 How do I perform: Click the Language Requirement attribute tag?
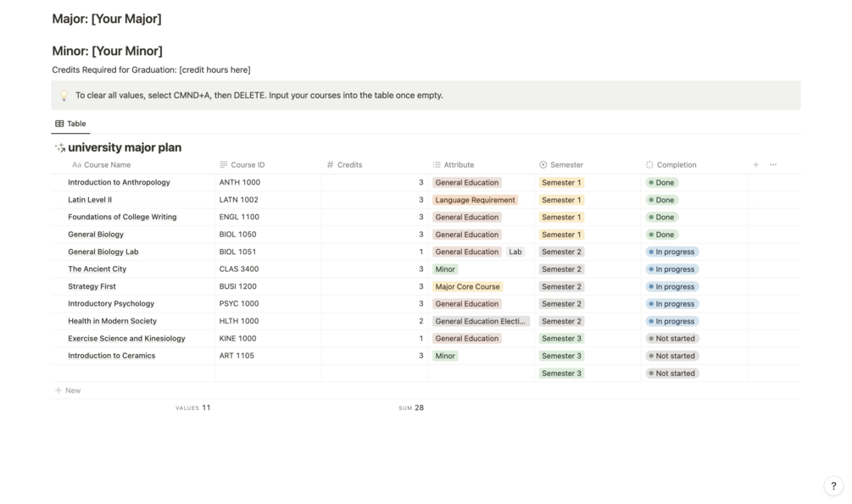pos(475,200)
